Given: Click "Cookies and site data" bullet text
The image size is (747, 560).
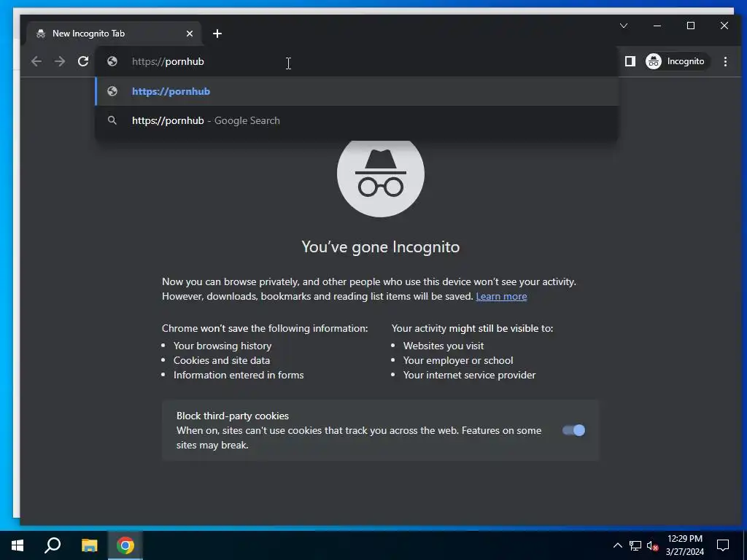Looking at the screenshot, I should click(x=222, y=360).
